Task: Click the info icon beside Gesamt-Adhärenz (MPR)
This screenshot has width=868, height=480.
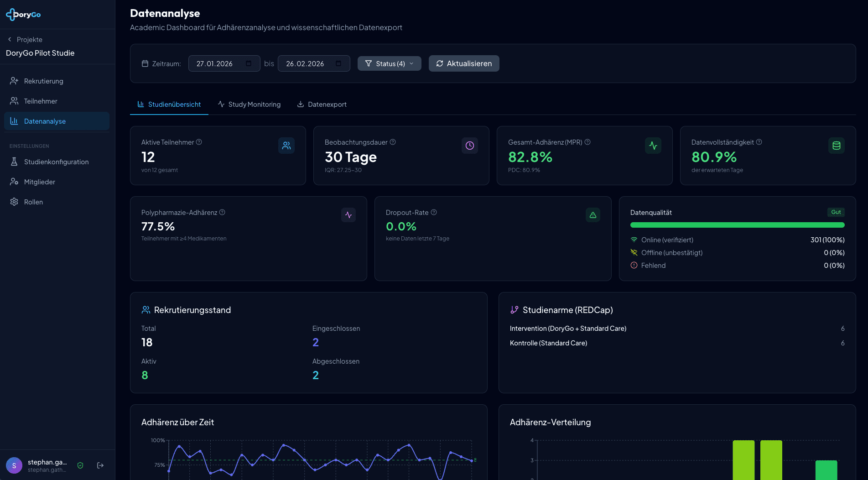Action: pyautogui.click(x=587, y=142)
